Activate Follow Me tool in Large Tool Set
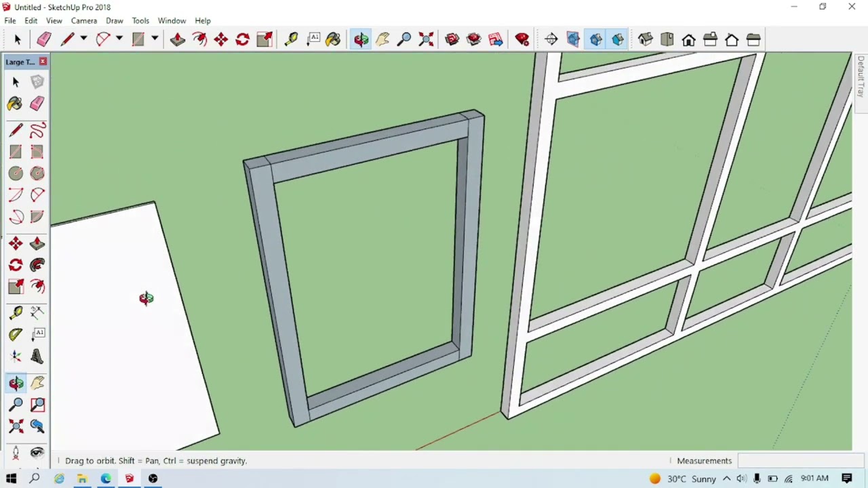 point(37,265)
